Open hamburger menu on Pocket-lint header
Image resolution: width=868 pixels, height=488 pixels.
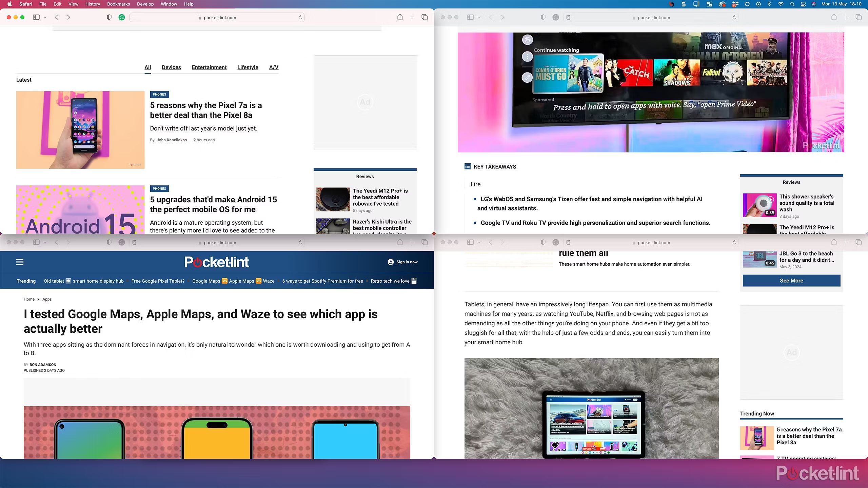pos(20,262)
